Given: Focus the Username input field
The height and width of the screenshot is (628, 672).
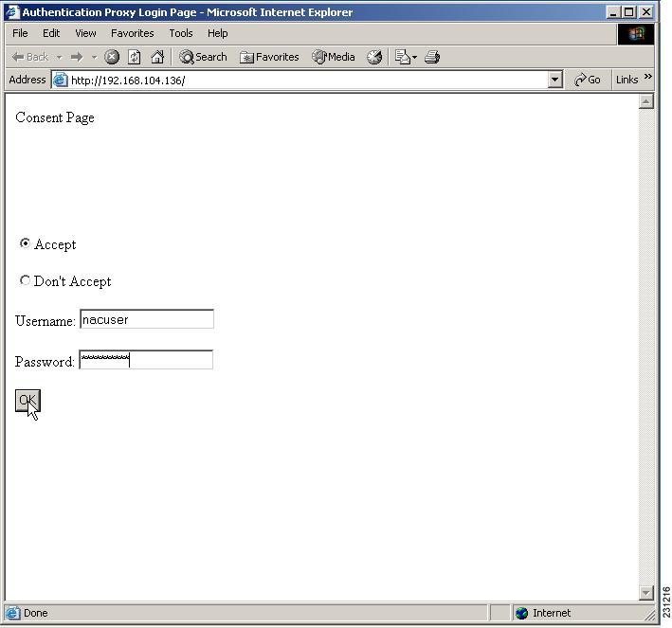Looking at the screenshot, I should 147,319.
